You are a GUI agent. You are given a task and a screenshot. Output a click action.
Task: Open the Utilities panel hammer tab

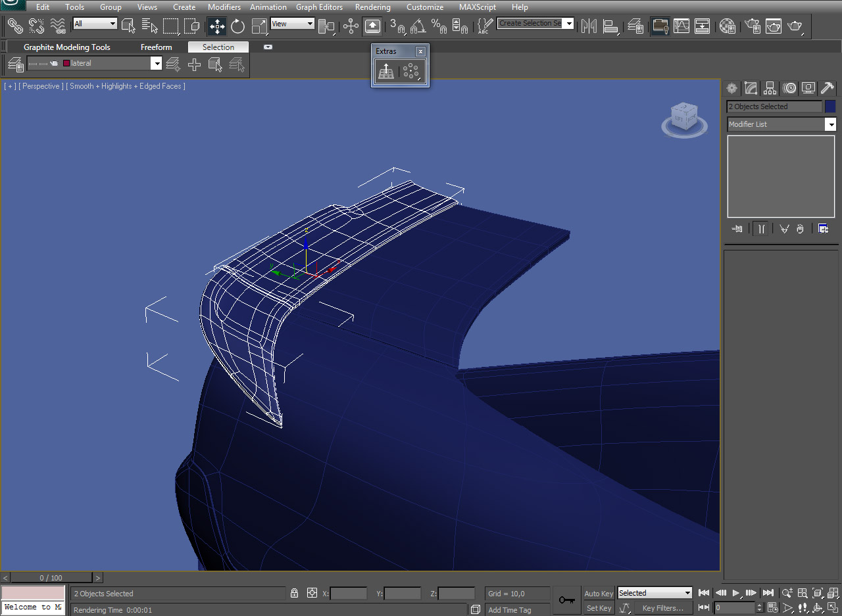pyautogui.click(x=828, y=88)
